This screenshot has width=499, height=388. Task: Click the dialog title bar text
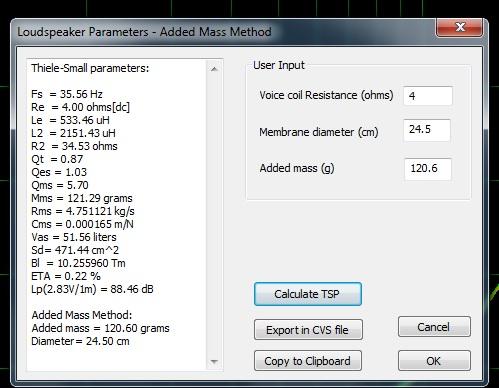tap(144, 32)
